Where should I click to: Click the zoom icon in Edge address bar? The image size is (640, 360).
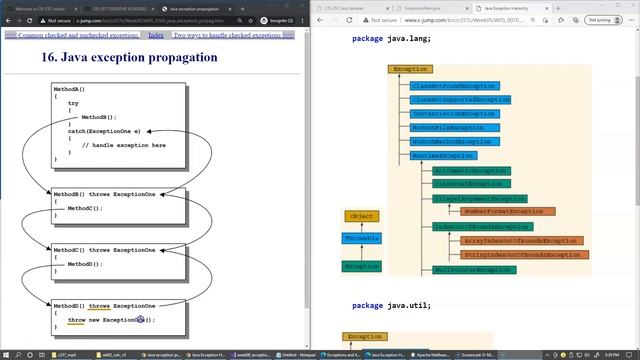click(533, 20)
